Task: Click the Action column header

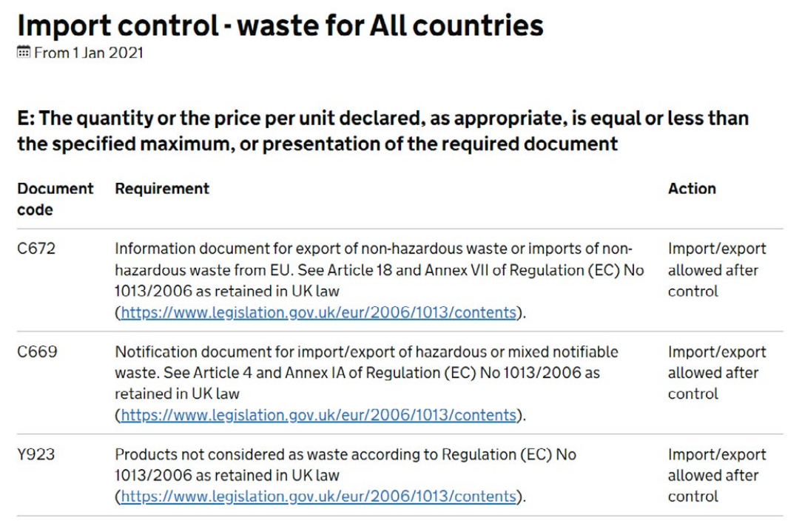Action: pyautogui.click(x=692, y=189)
